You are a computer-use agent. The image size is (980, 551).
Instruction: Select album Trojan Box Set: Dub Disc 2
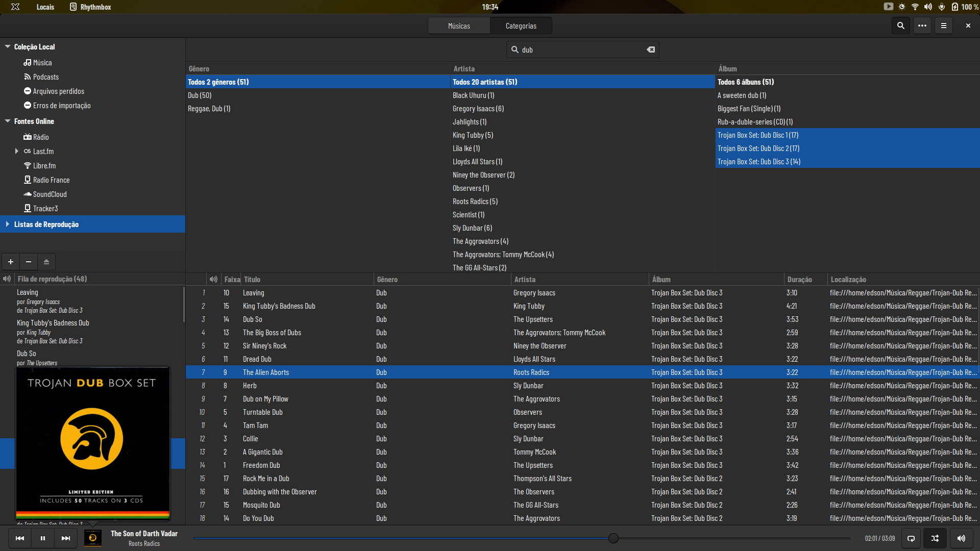click(x=847, y=148)
